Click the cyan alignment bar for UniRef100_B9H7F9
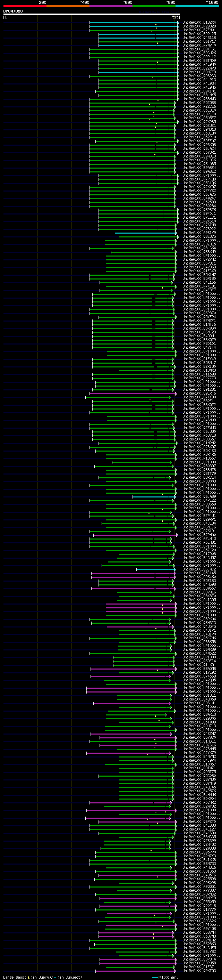Viewport: 222px width, 980px height. point(138,72)
